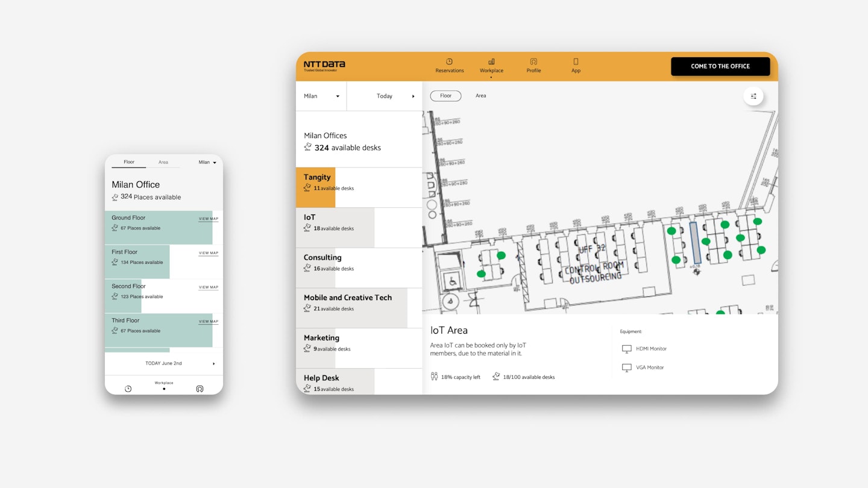
Task: Open Today date selector arrow
Action: click(414, 96)
